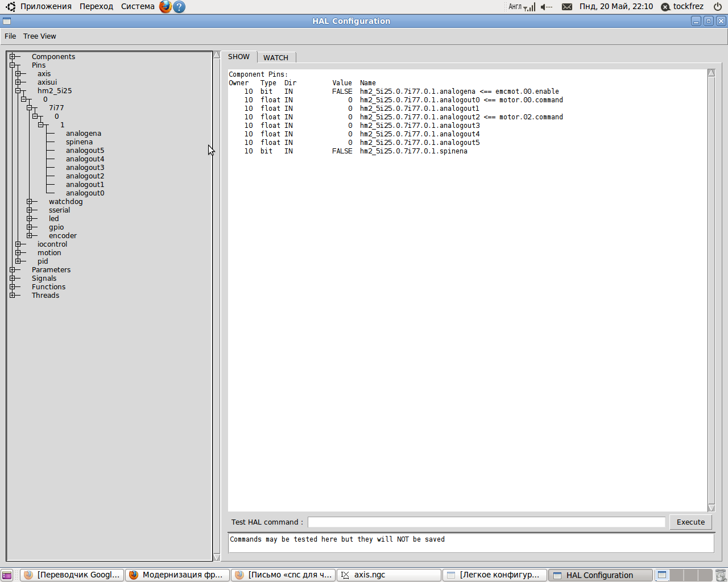Select the analogena pin in the tree
The height and width of the screenshot is (582, 728).
click(84, 134)
